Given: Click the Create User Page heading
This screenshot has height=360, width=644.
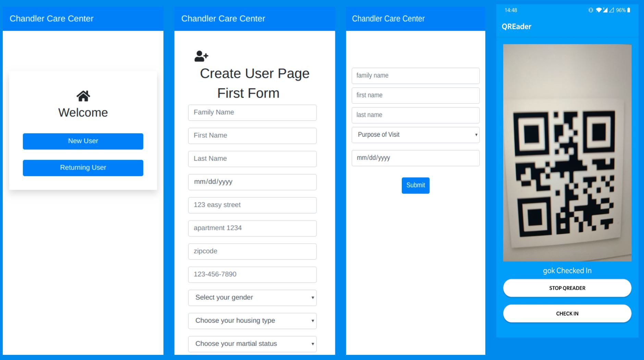Looking at the screenshot, I should click(x=255, y=74).
